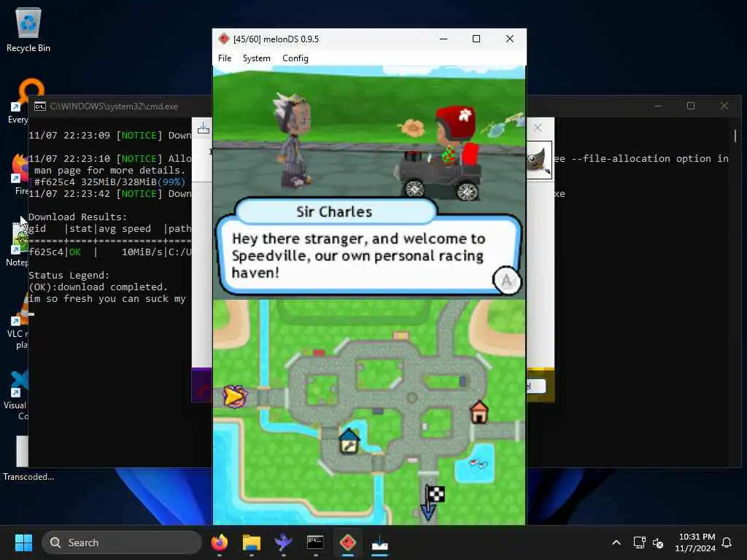Click the taskbar Search box
This screenshot has height=560, width=747.
(122, 542)
